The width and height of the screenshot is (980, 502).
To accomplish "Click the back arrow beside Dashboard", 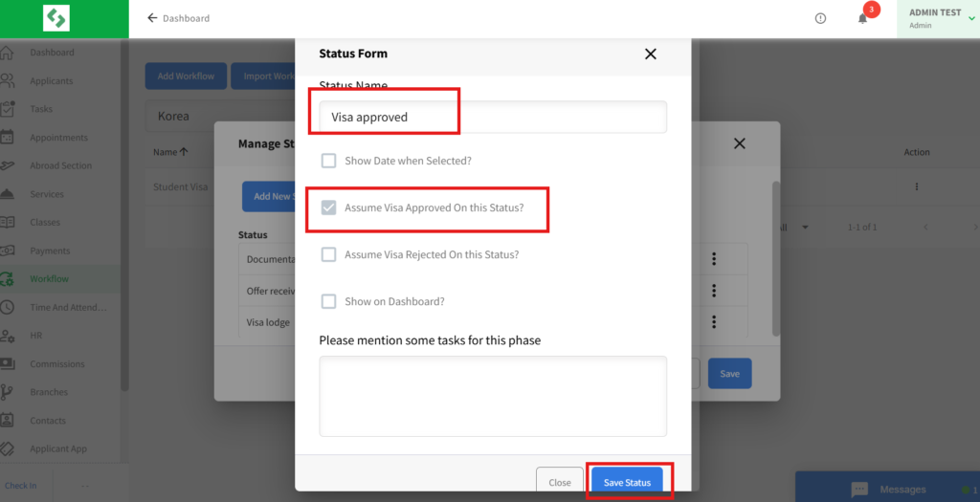I will coord(151,18).
